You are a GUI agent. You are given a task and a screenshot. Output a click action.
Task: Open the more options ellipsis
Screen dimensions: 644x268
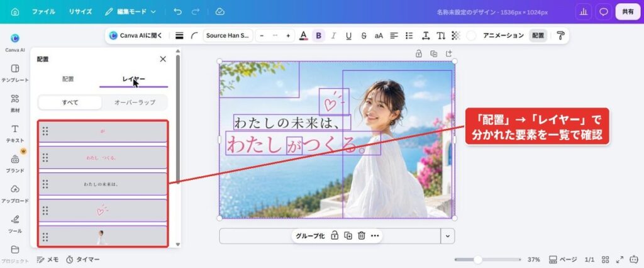[375, 236]
